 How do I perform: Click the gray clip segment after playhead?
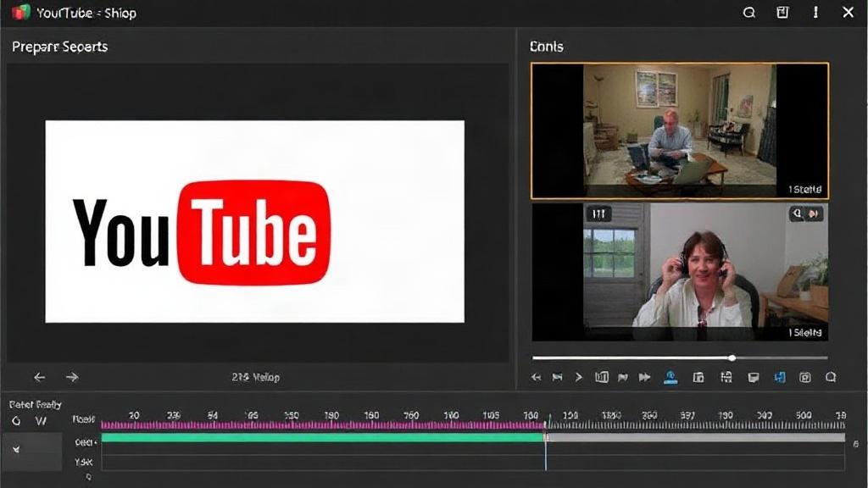pos(697,438)
